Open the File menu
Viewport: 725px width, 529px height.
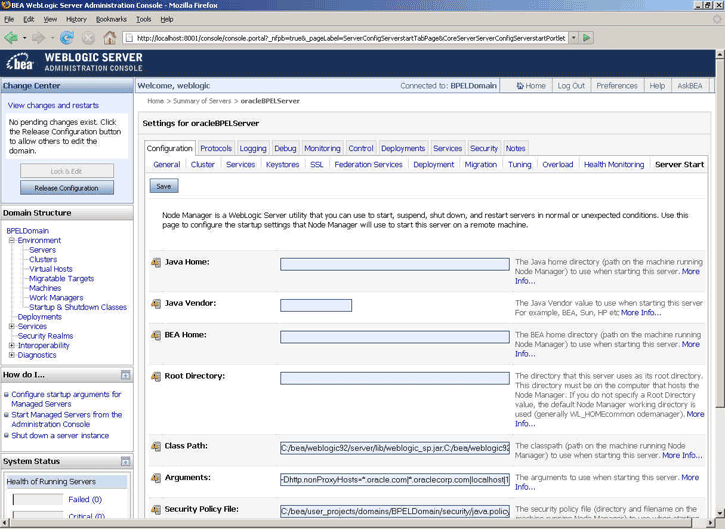point(9,19)
